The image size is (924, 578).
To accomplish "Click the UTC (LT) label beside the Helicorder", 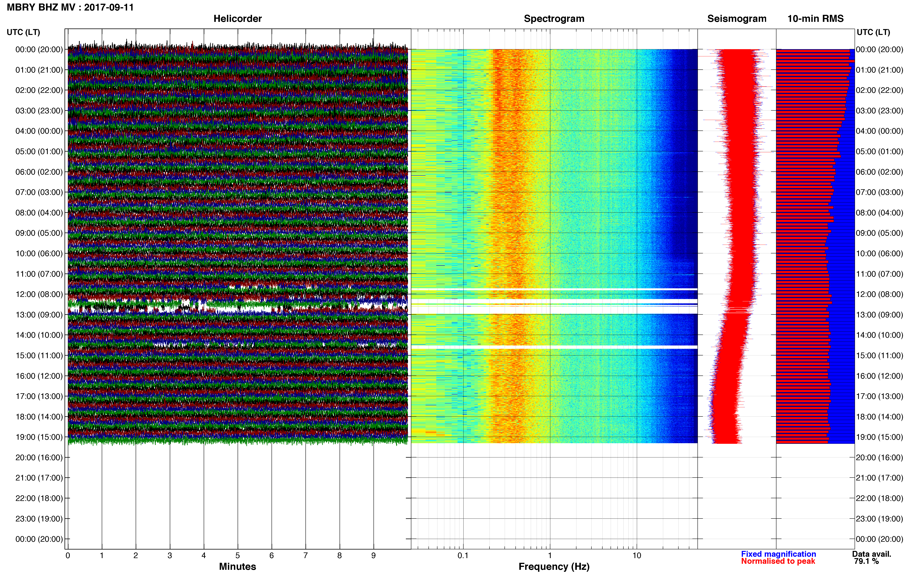I will coord(23,32).
